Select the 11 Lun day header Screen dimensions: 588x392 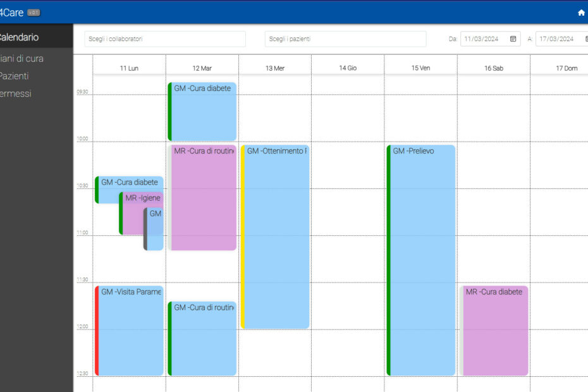(x=129, y=68)
